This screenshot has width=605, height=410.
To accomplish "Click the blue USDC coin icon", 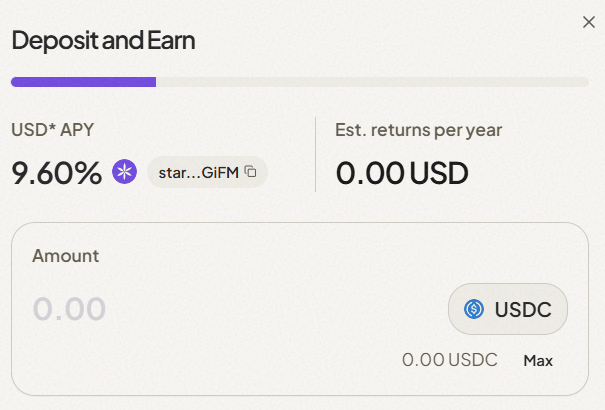I will pyautogui.click(x=474, y=309).
